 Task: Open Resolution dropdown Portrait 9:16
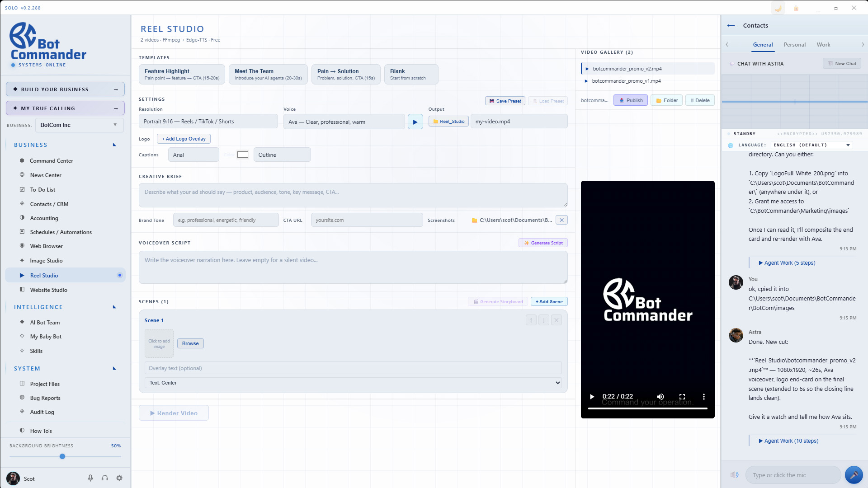click(x=208, y=122)
